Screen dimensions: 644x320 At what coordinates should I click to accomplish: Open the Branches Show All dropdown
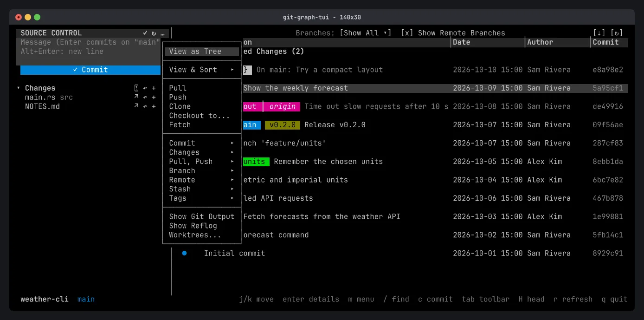(366, 33)
